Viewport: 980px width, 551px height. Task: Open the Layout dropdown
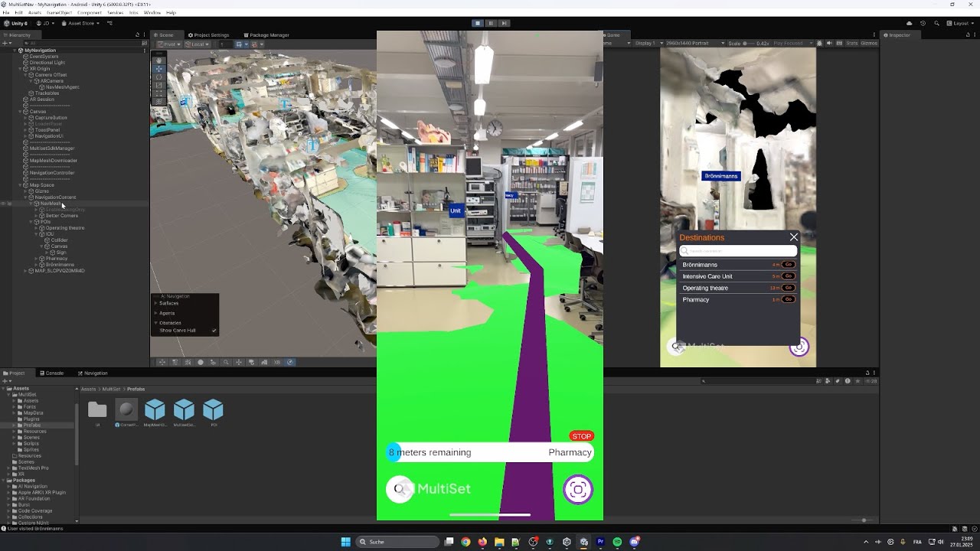[960, 23]
